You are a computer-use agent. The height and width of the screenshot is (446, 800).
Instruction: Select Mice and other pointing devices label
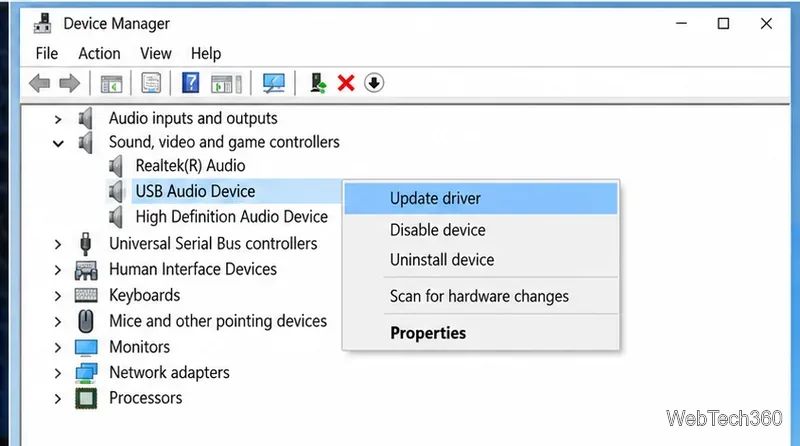point(218,321)
